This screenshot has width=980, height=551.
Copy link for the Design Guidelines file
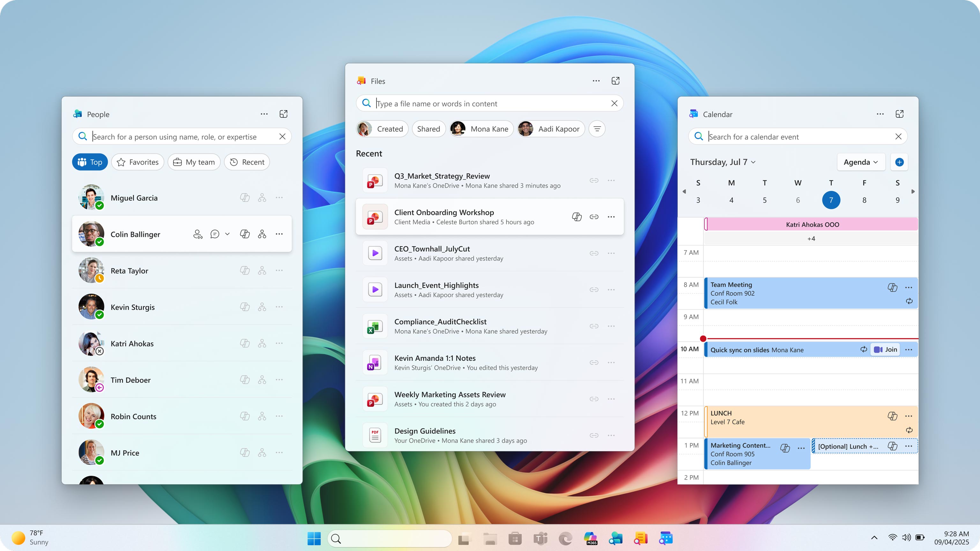593,435
